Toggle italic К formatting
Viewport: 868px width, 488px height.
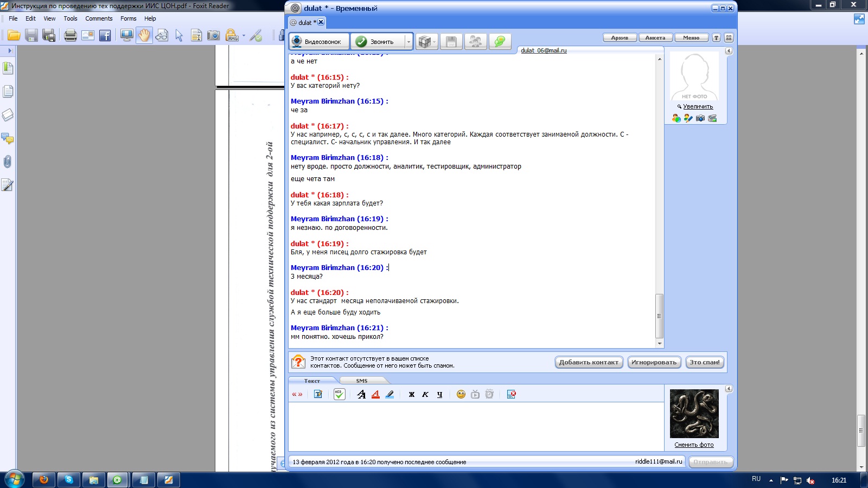point(425,394)
